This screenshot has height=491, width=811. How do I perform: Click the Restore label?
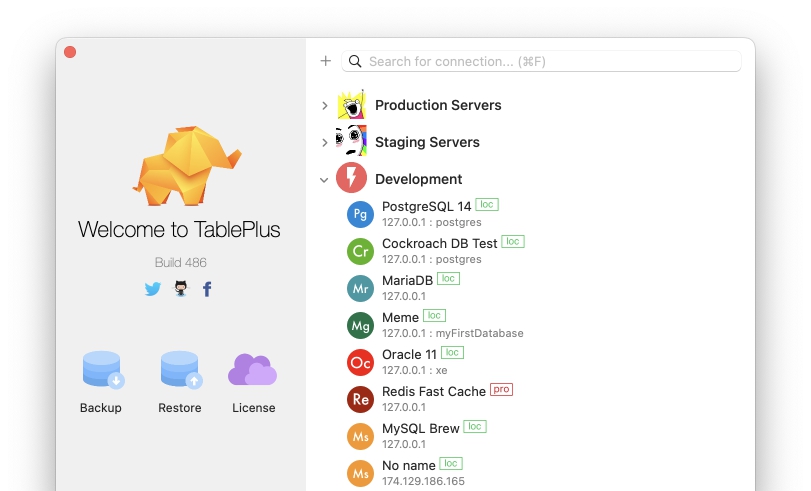tap(179, 408)
